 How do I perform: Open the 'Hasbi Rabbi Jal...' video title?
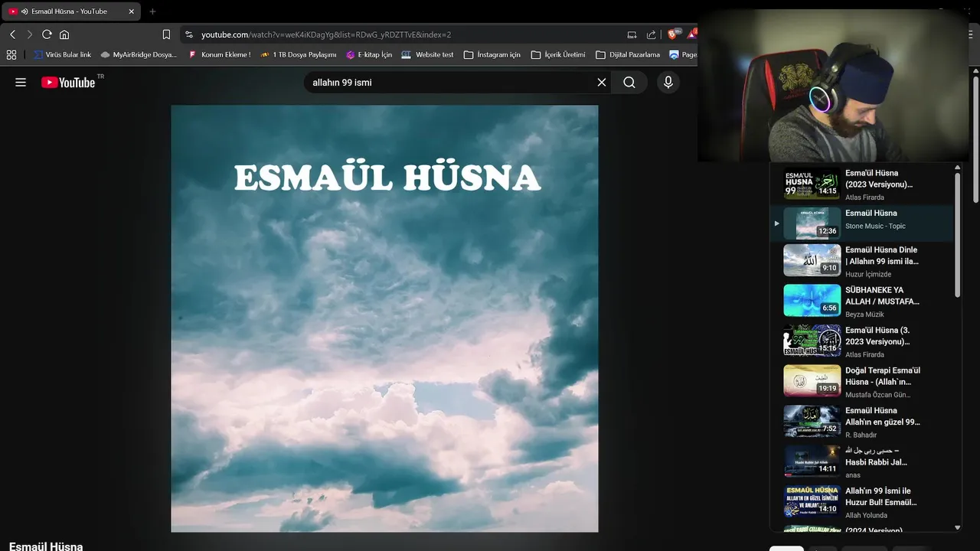876,456
